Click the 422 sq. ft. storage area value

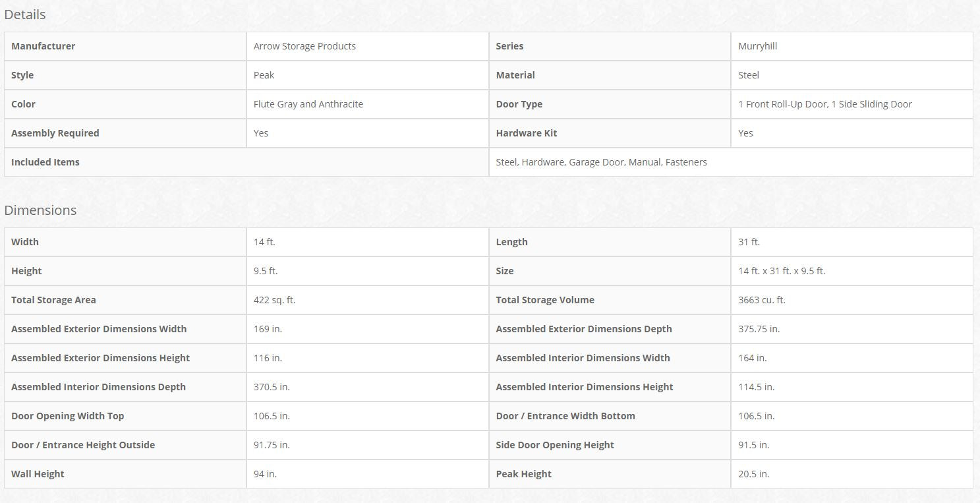(274, 300)
